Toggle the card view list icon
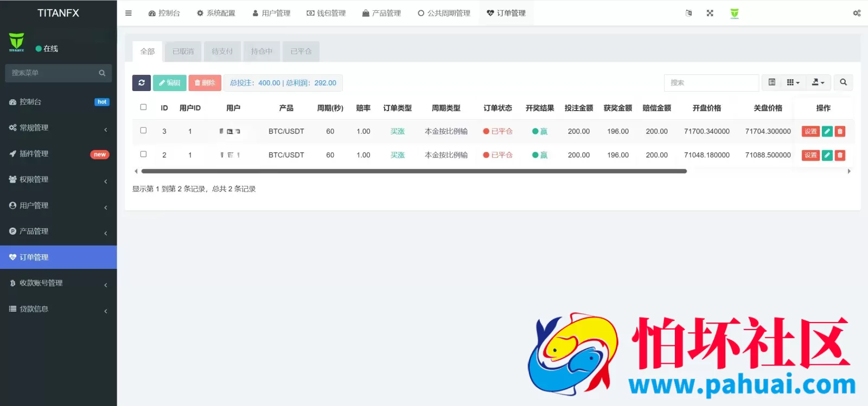This screenshot has width=868, height=406. pos(771,82)
